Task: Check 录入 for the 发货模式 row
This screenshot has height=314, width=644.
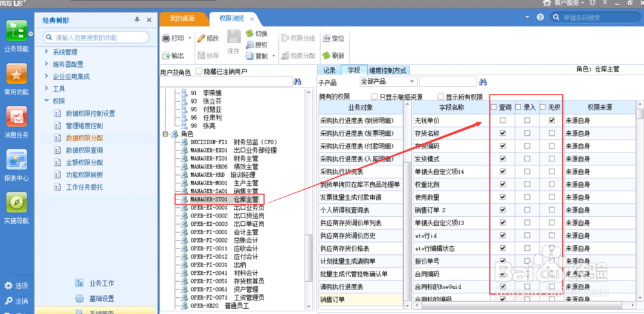Action: click(527, 159)
